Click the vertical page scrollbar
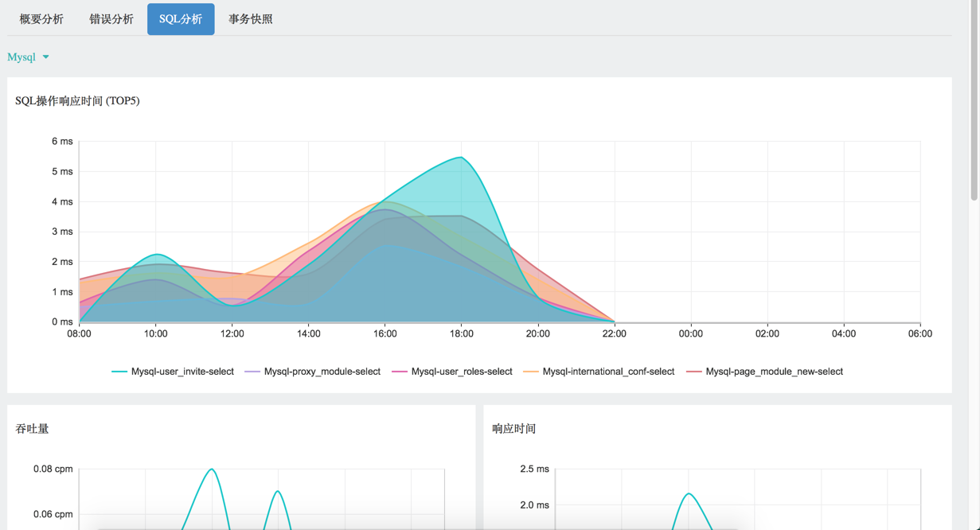 [974, 99]
